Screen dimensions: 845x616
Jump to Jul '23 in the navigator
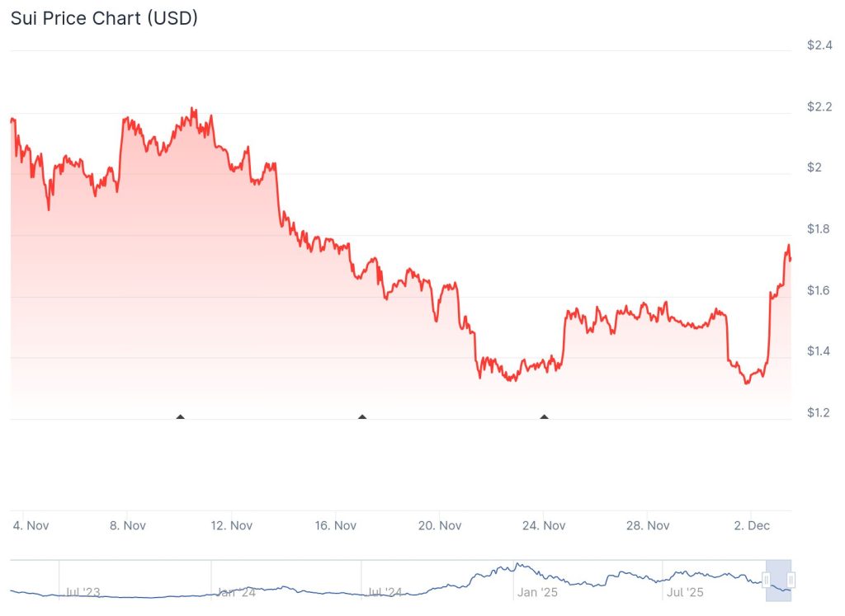coord(82,592)
